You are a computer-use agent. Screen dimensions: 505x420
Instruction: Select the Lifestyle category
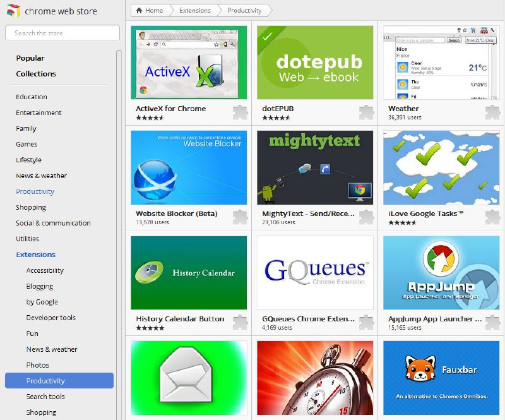coord(28,160)
